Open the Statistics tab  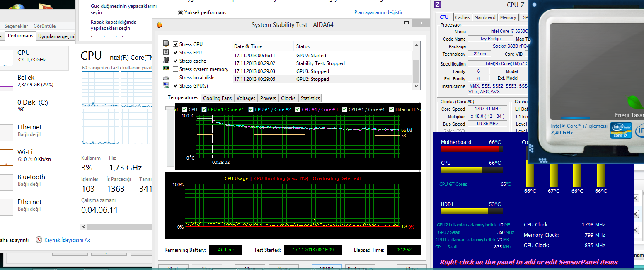point(310,98)
